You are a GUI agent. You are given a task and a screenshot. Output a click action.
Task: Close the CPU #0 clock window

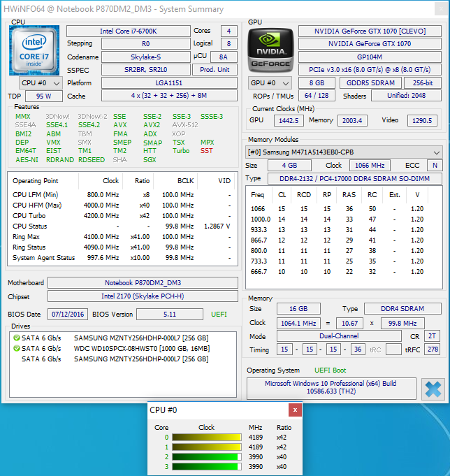click(295, 410)
